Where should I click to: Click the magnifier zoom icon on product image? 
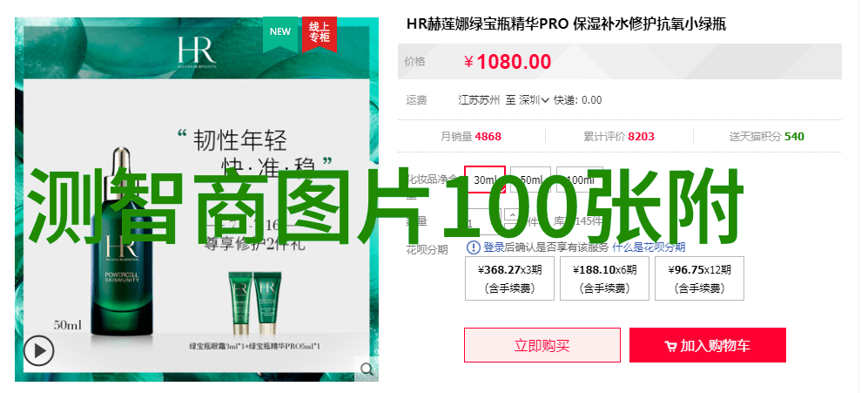tap(367, 369)
